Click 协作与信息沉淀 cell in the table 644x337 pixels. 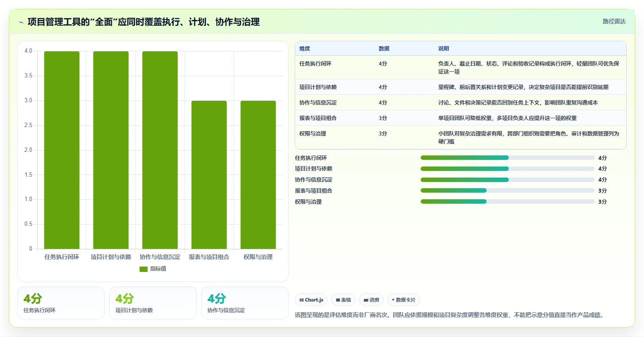(318, 103)
